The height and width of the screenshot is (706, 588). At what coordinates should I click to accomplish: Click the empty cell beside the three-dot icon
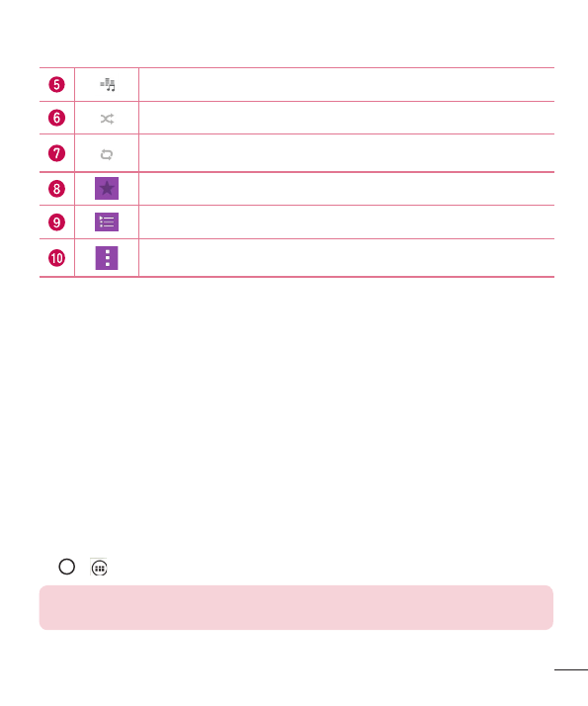pos(347,258)
